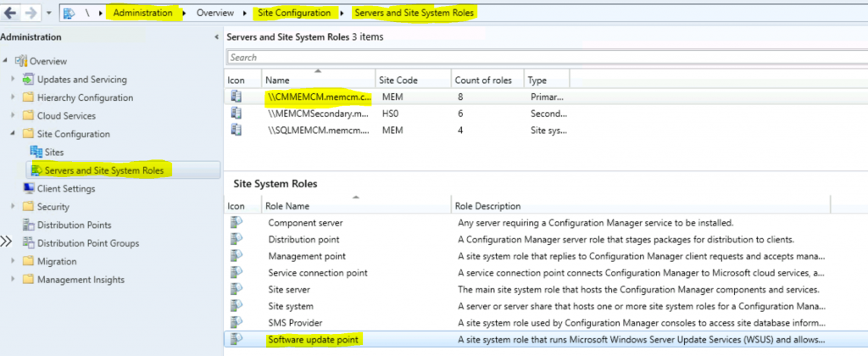The width and height of the screenshot is (868, 356).
Task: Click the Migration folder icon
Action: [28, 261]
